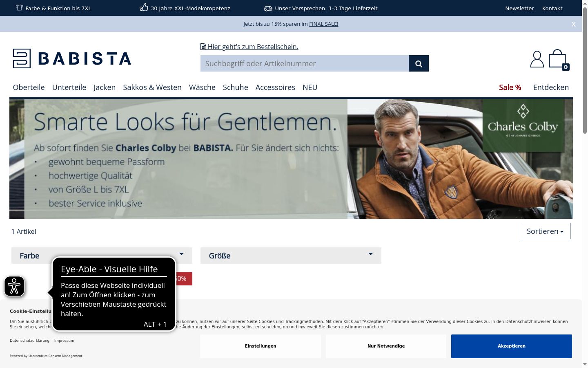Screen dimensions: 588x368
Task: Open the Jacken menu
Action: pos(105,87)
